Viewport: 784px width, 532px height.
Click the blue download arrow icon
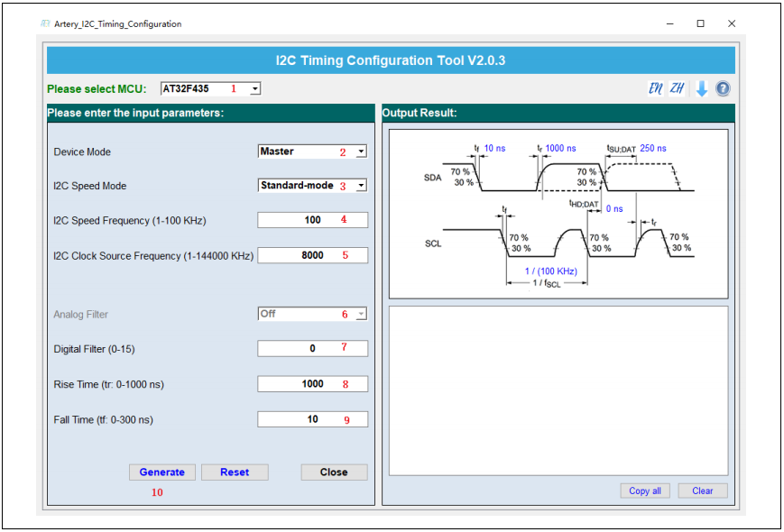[701, 88]
